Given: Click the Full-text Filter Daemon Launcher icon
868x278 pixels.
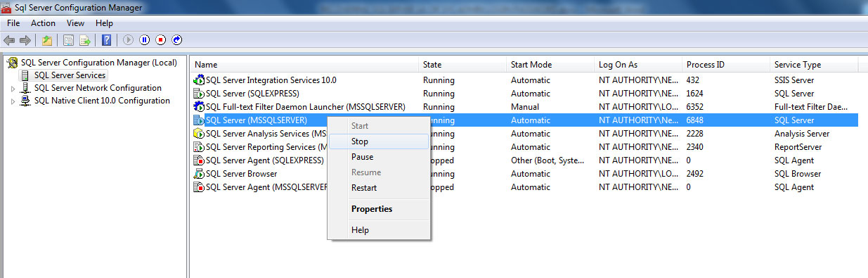Looking at the screenshot, I should click(x=199, y=107).
